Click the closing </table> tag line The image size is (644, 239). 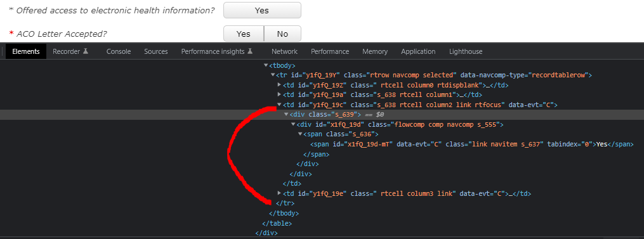pos(277,223)
